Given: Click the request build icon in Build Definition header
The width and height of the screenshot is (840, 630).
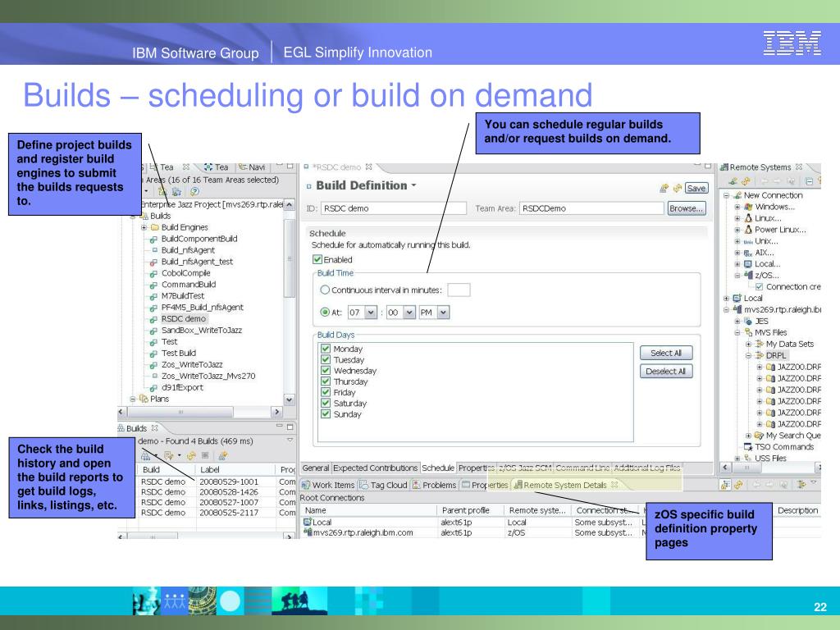Looking at the screenshot, I should 664,188.
